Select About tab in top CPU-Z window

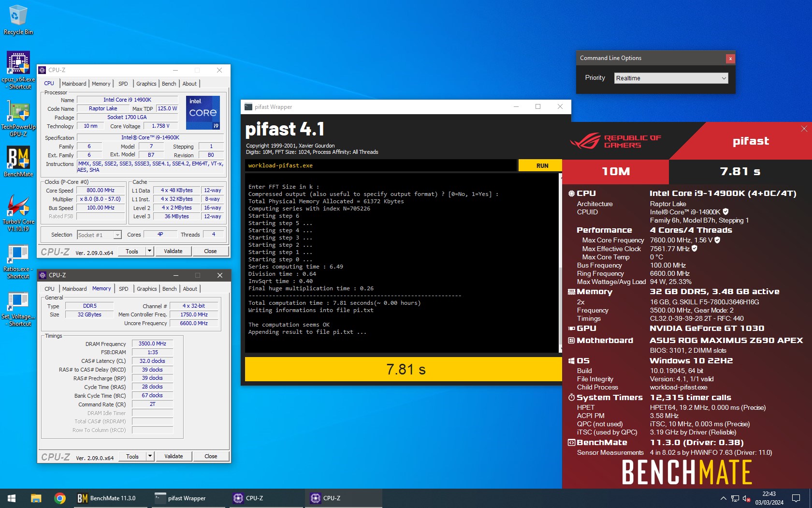[189, 84]
